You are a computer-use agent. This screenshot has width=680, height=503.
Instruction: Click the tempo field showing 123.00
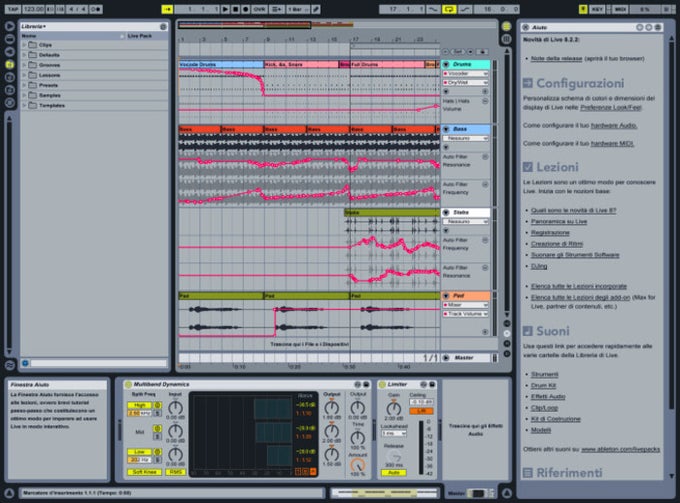coord(33,9)
